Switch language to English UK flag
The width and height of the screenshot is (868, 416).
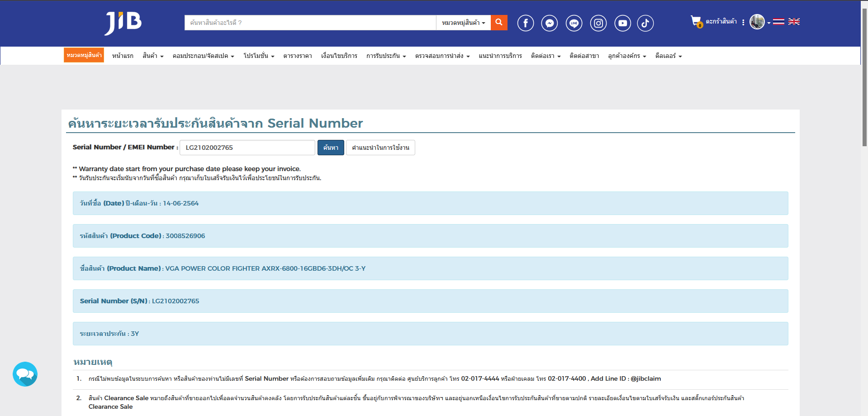click(794, 21)
